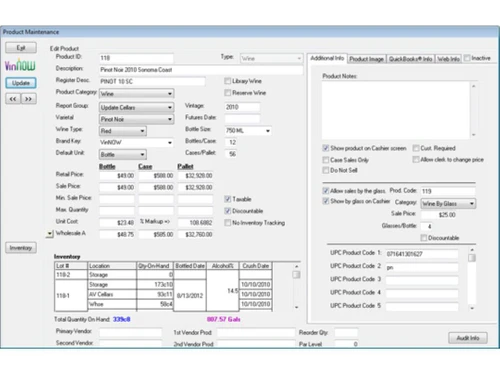Open the Product Category dropdown
500x375 pixels.
coord(137,94)
